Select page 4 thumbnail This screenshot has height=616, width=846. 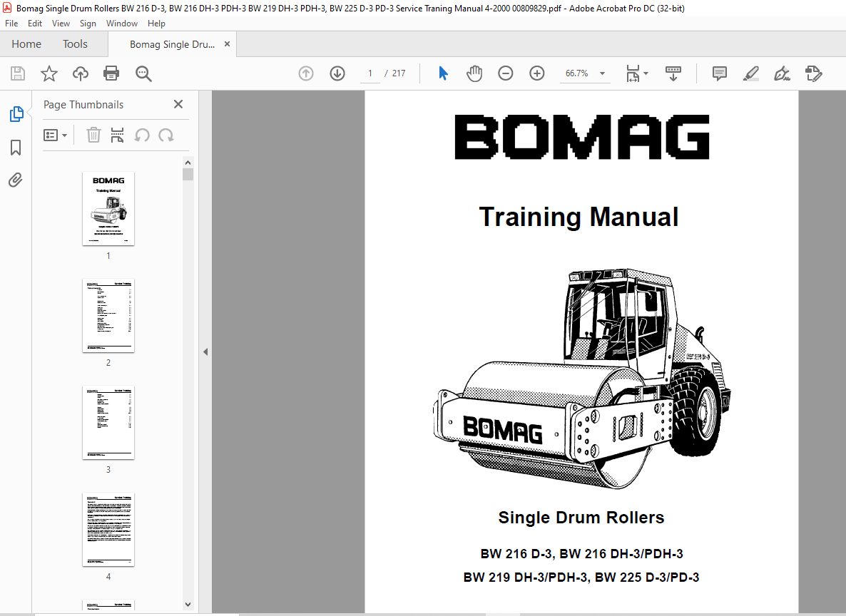coord(108,529)
